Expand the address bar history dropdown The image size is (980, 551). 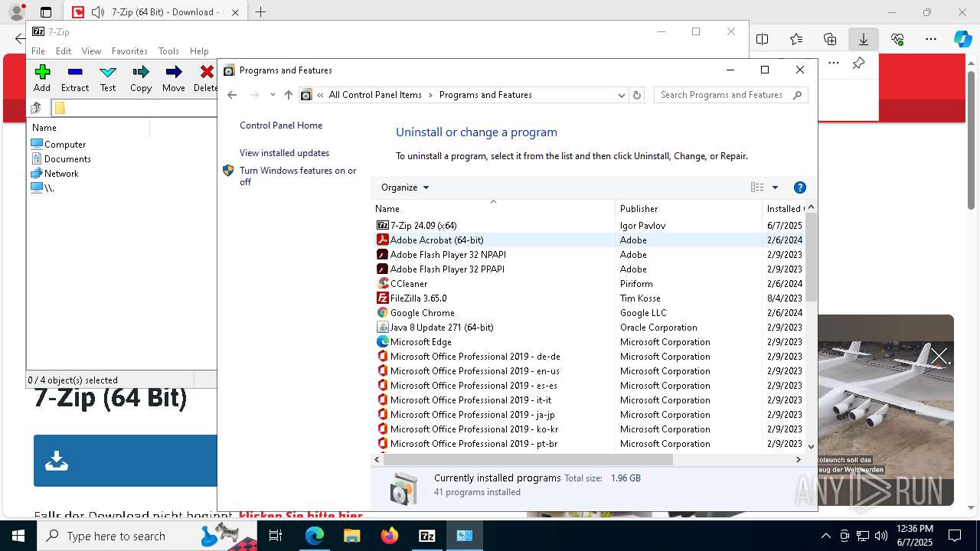point(621,95)
